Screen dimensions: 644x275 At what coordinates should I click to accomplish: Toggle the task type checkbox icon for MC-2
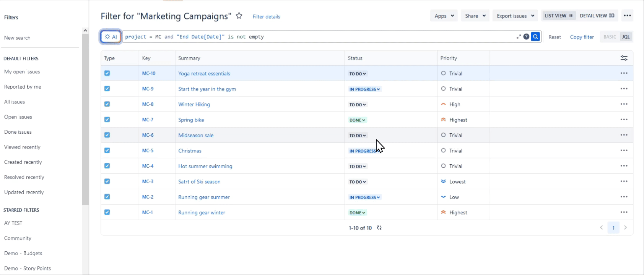[107, 197]
